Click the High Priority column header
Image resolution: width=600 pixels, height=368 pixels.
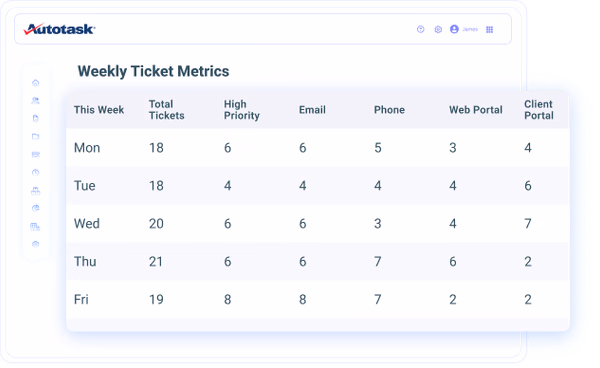tap(241, 110)
